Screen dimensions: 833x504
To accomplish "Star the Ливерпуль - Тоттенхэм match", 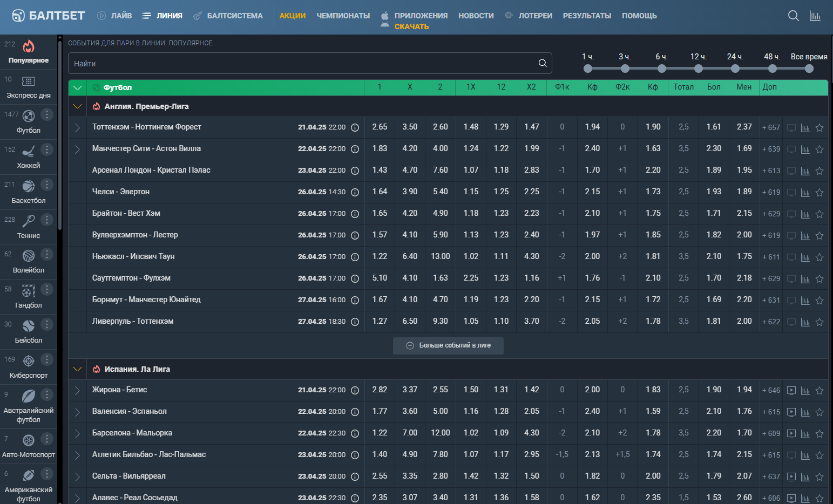I will (x=820, y=322).
